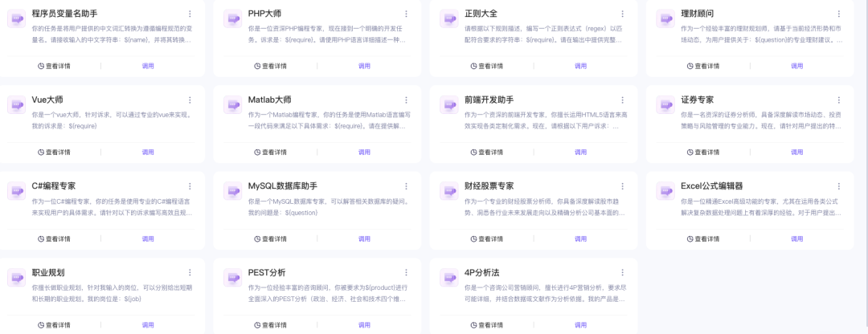Open more options for Excel公式编辑器 card
The height and width of the screenshot is (334, 868).
[x=838, y=186]
